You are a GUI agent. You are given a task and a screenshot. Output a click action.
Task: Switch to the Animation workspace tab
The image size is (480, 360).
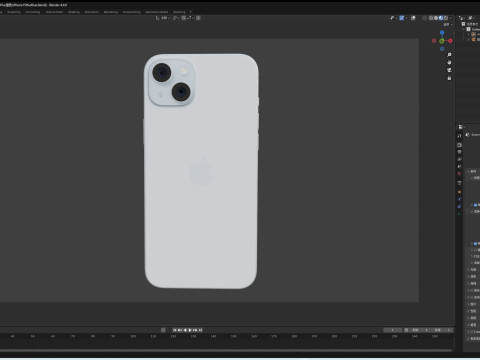click(x=92, y=12)
